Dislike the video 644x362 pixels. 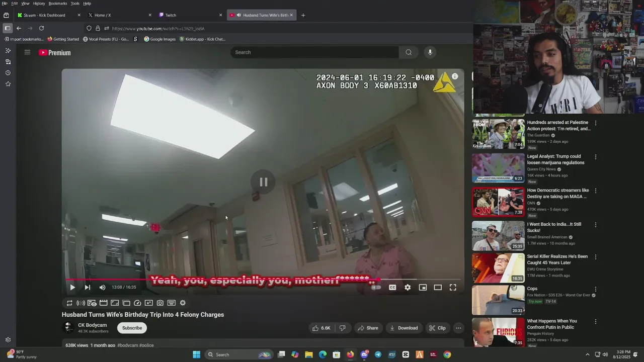pyautogui.click(x=343, y=328)
